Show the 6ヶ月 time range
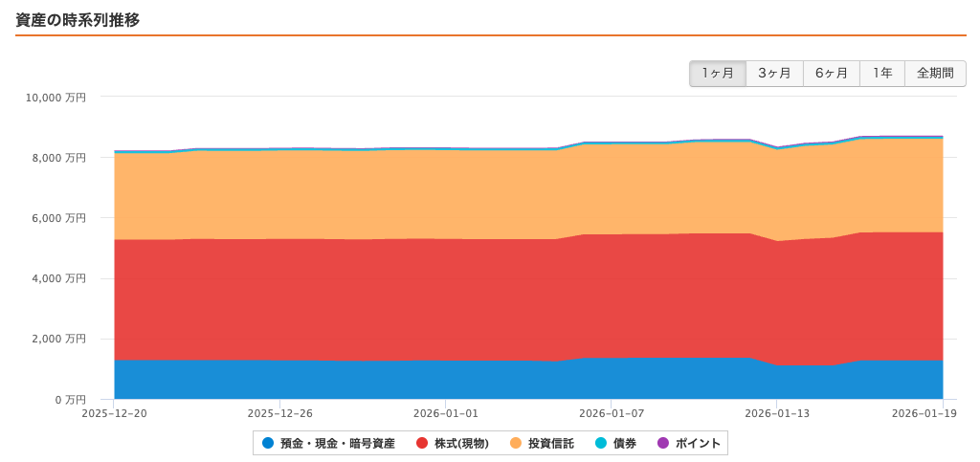This screenshot has height=462, width=980. [831, 74]
